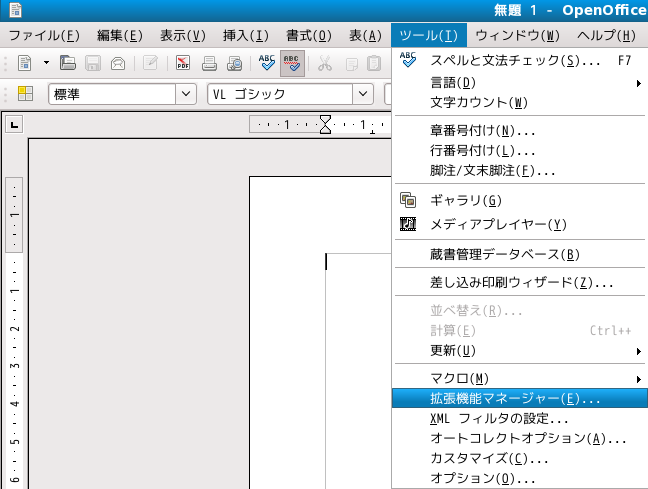Screen dimensions: 648x489
Task: Click the Paste clipboard icon
Action: [374, 63]
